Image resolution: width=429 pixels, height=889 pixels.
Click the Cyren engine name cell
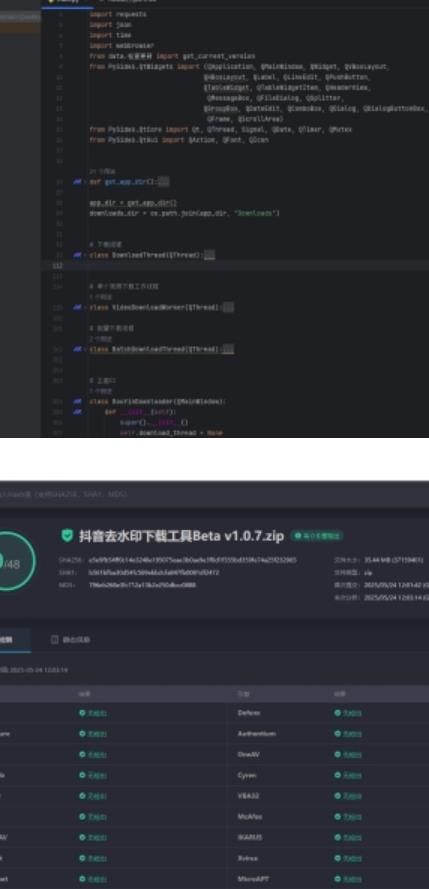coord(247,775)
